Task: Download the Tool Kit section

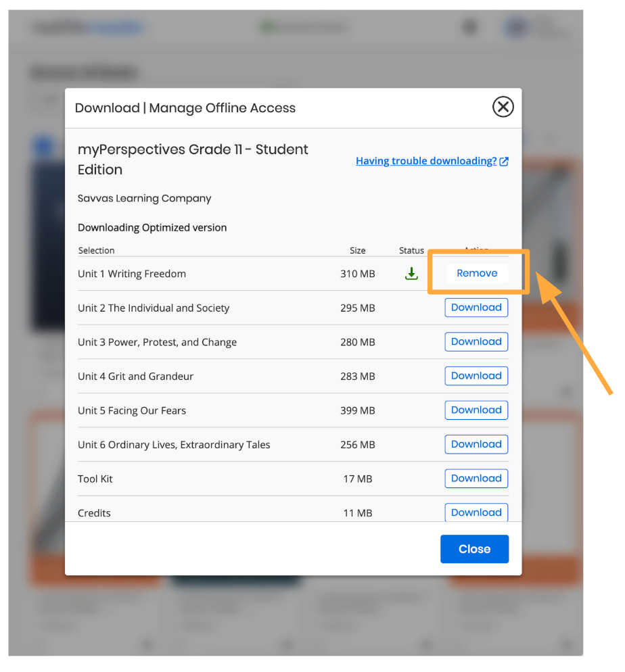Action: [476, 479]
